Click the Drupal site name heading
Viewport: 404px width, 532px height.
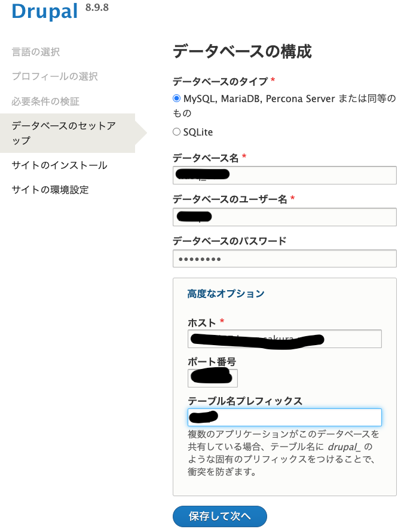coord(45,12)
